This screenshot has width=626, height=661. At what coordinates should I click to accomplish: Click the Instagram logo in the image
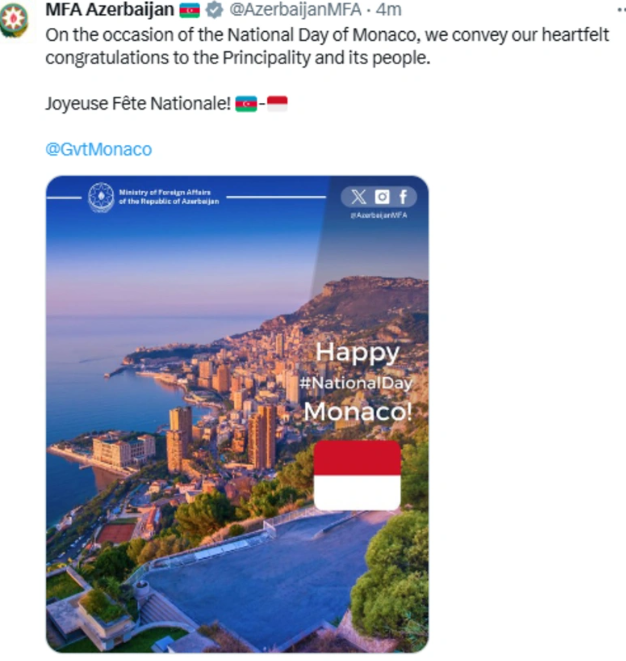tap(382, 197)
